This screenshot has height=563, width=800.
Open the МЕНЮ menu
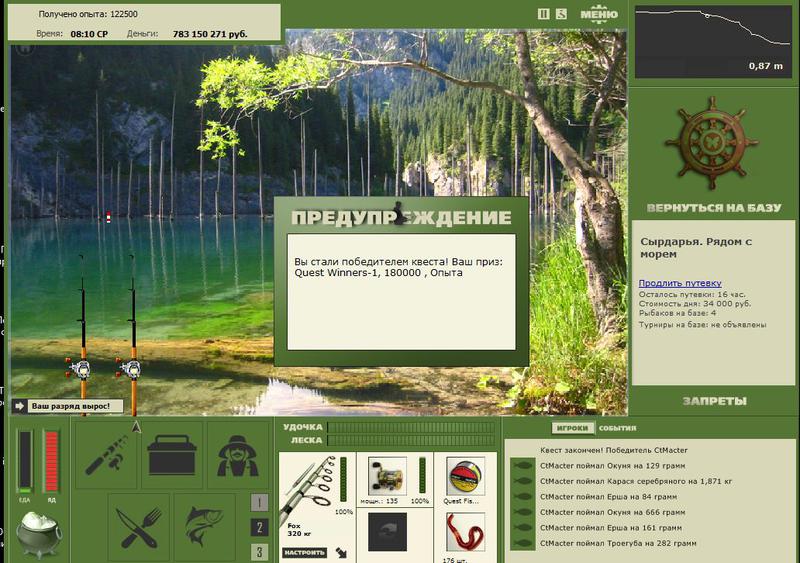tap(599, 14)
